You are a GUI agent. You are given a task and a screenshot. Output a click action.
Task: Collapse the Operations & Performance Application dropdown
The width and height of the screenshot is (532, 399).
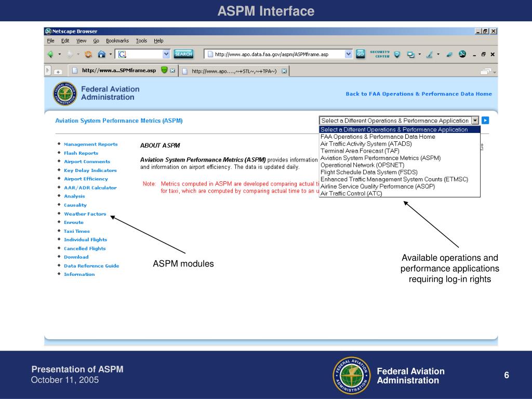tap(475, 121)
